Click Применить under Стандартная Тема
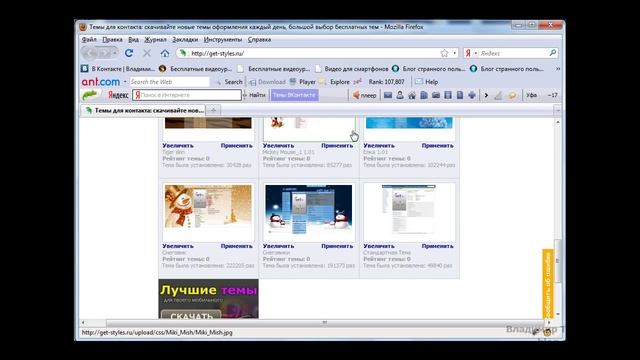Screen dimensions: 640x360 pyautogui.click(x=438, y=246)
